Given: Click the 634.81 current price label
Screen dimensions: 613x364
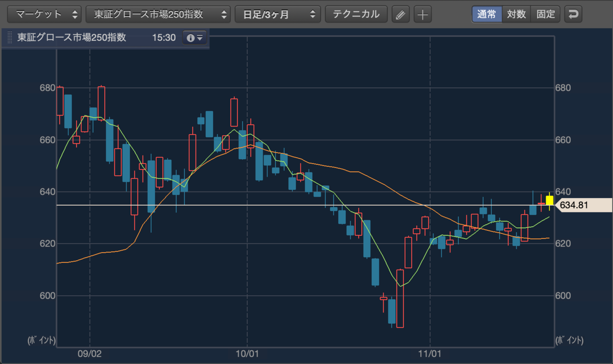Looking at the screenshot, I should click(x=583, y=205).
